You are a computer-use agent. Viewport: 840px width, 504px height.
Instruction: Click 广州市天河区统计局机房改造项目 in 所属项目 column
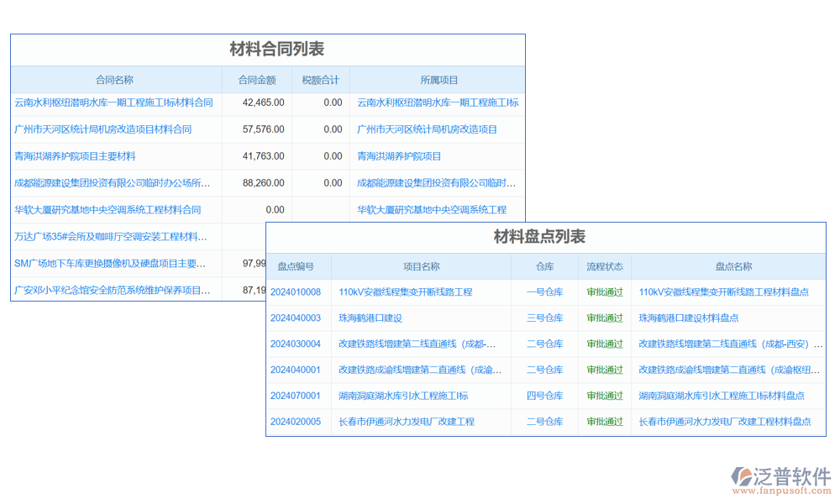click(427, 129)
